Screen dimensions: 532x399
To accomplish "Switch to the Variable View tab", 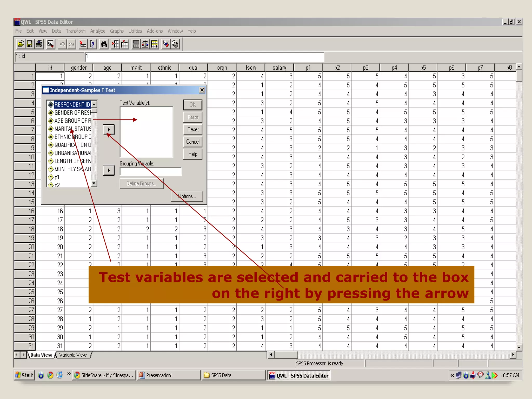I will (x=73, y=355).
